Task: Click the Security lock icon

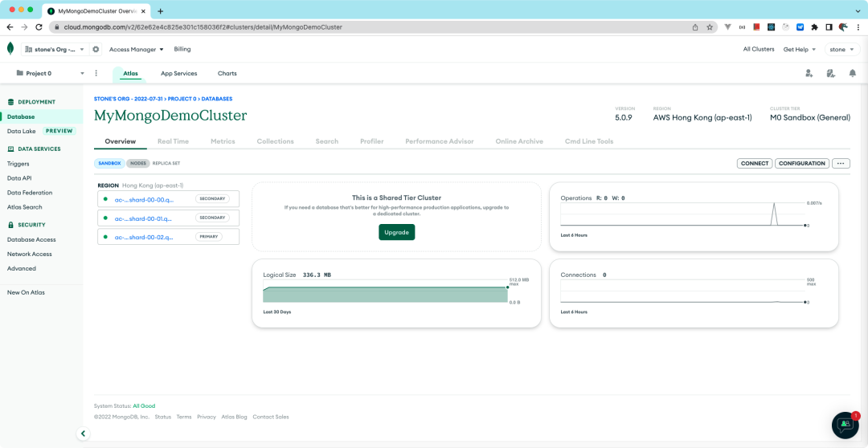Action: pyautogui.click(x=10, y=225)
